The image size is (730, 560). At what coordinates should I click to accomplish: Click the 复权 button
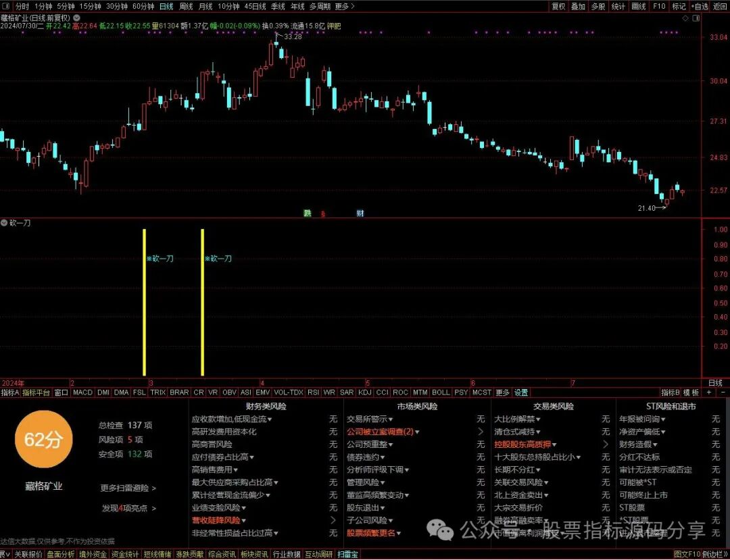pos(558,7)
